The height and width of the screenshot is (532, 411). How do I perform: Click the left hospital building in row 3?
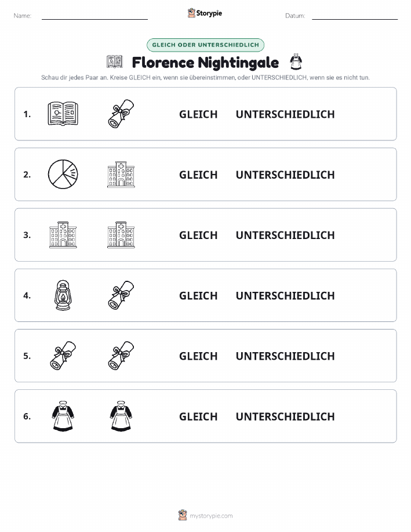(x=63, y=235)
